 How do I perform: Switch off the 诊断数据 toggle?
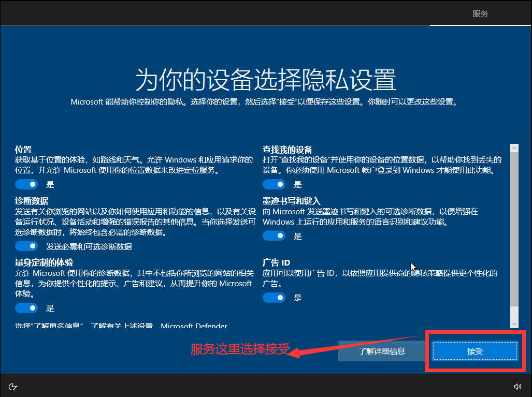tap(26, 246)
